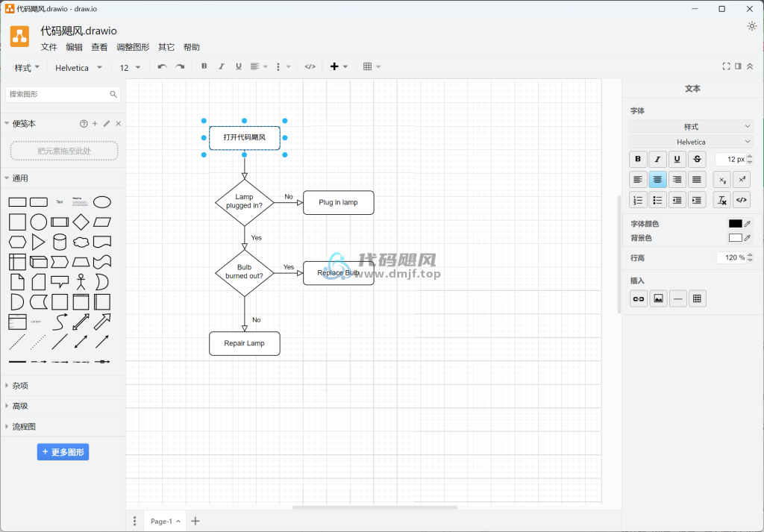Click the undo arrow in toolbar
The height and width of the screenshot is (532, 764).
[x=162, y=66]
